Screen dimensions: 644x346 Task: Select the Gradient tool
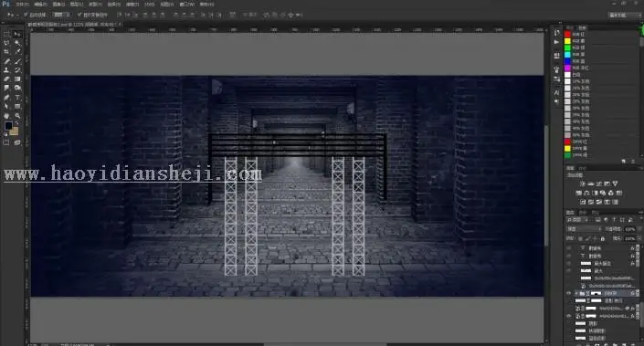click(x=17, y=79)
